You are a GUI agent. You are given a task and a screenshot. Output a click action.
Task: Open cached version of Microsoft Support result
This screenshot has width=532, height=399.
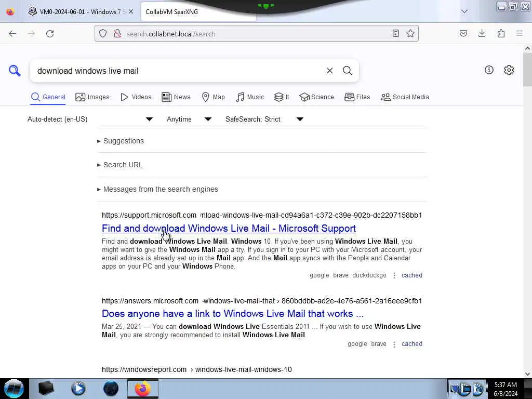[412, 275]
